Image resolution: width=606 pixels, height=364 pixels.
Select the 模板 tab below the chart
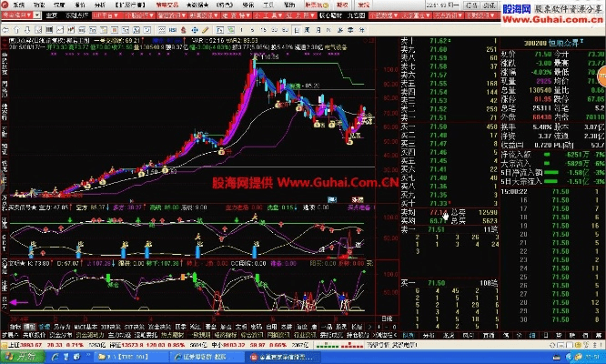pos(29,327)
